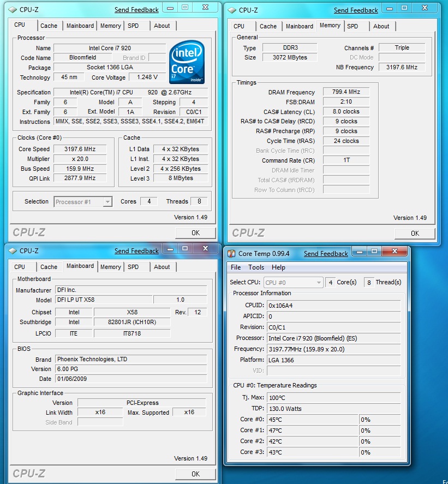This screenshot has width=448, height=484.
Task: Close the CPU-Z Memory window
Action: (425, 8)
